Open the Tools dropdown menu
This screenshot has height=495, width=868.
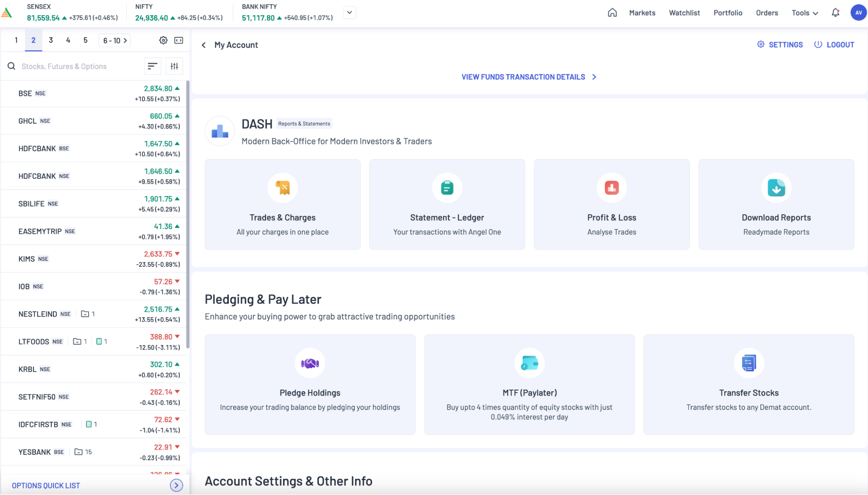coord(805,13)
